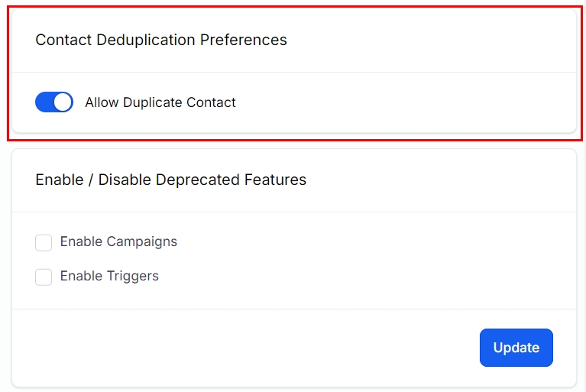
Task: Click the word Duplicate in the toggle label
Action: tap(156, 102)
